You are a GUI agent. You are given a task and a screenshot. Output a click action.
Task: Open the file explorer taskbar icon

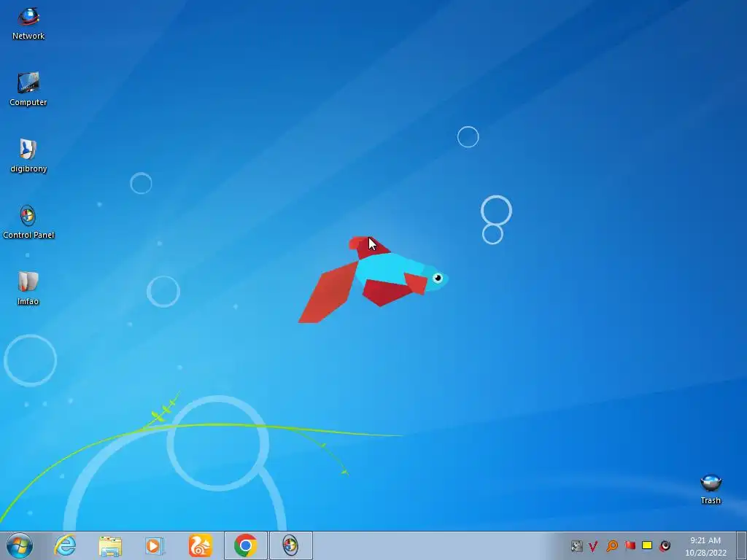(x=110, y=545)
